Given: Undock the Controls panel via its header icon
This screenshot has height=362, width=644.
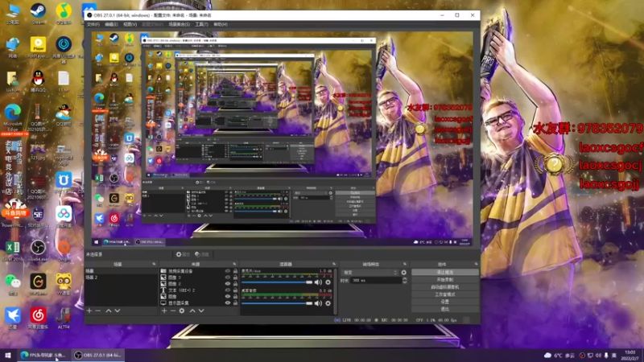Looking at the screenshot, I should [476, 264].
